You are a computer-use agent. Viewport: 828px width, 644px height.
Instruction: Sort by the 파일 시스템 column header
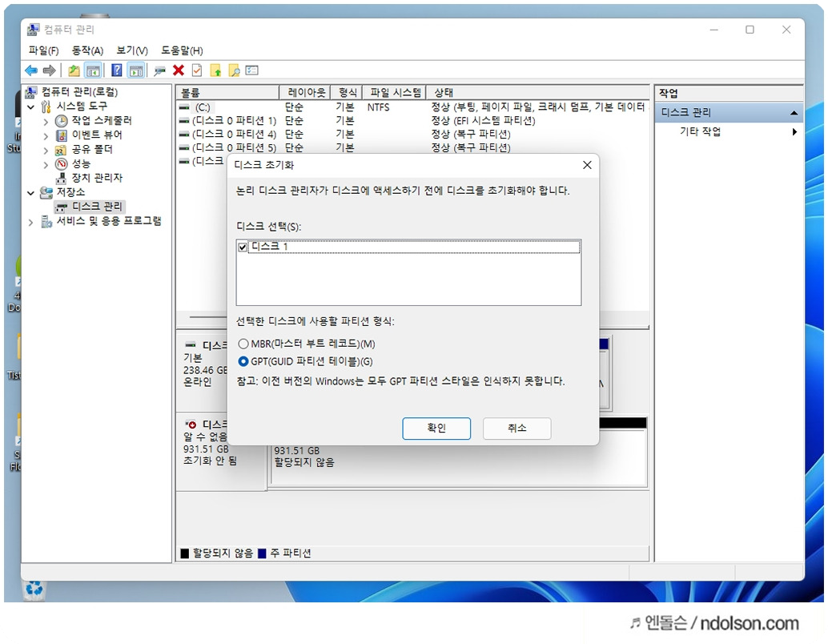point(395,92)
